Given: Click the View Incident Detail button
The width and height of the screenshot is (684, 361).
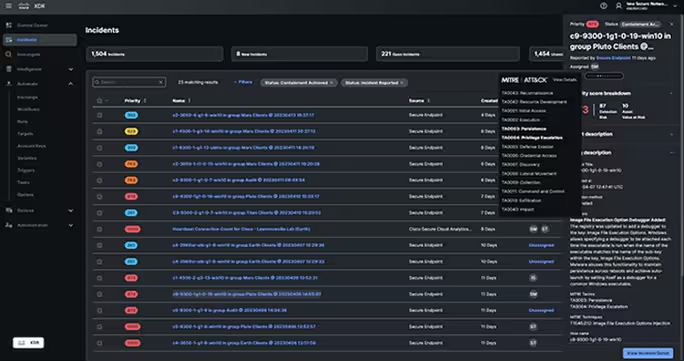Looking at the screenshot, I should [648, 353].
